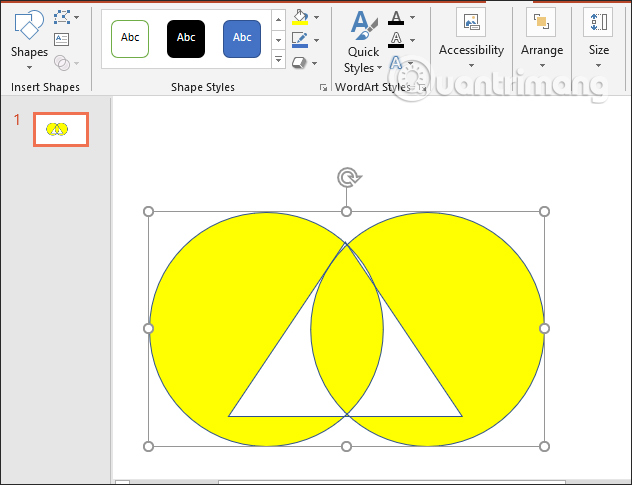Screen dimensions: 632x485
Task: Open the Merge Shapes icon
Action: pyautogui.click(x=62, y=63)
